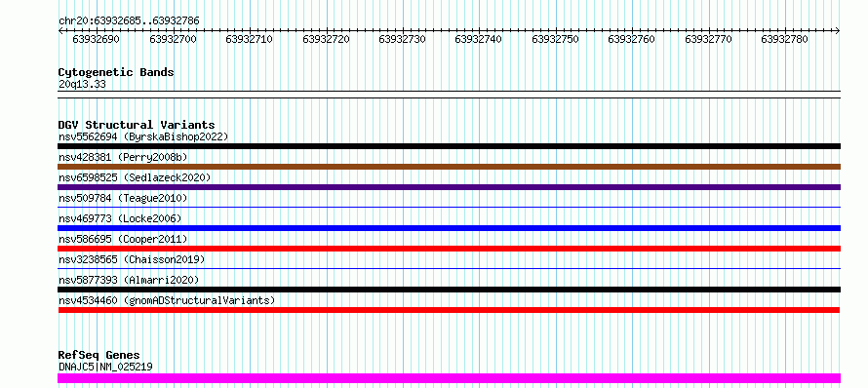This screenshot has width=868, height=388.
Task: Click ruler position 63932690
Action: [97, 40]
